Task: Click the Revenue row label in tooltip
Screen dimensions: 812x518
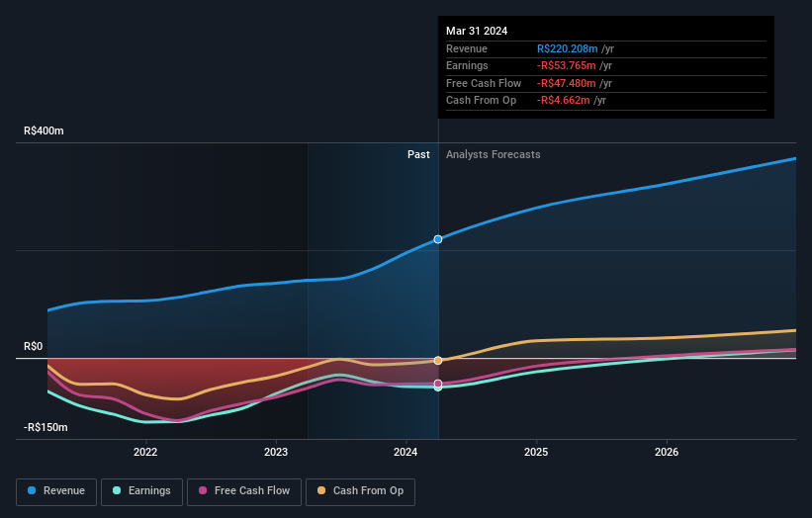Action: coord(467,48)
